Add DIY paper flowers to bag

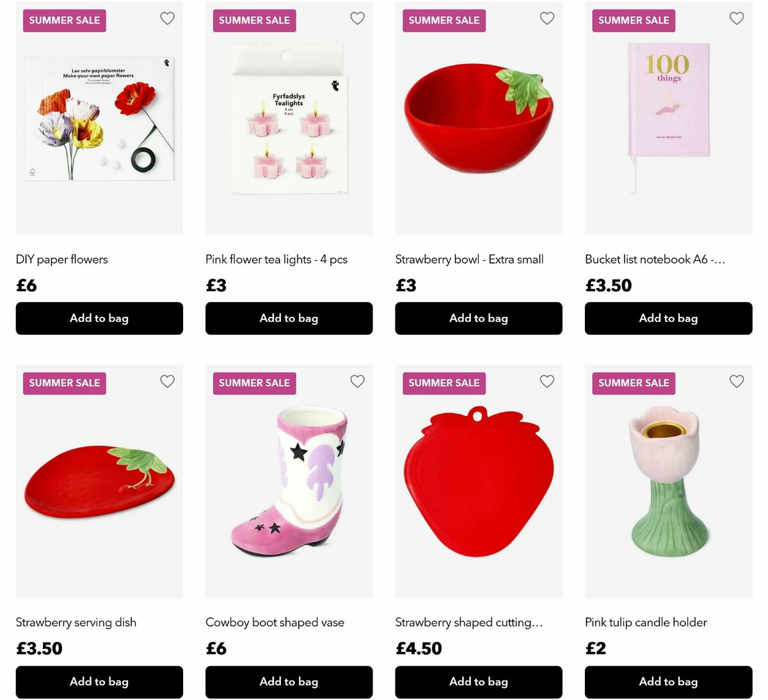(x=99, y=318)
